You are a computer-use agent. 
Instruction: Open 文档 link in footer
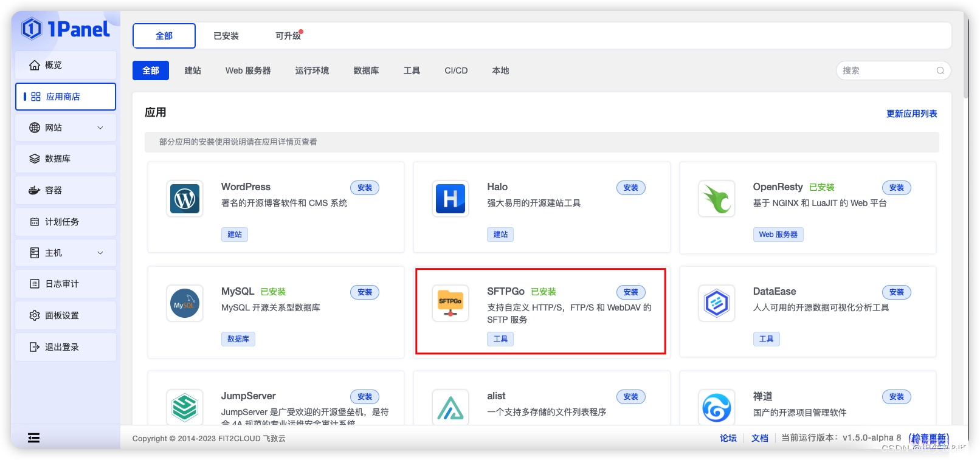(759, 438)
